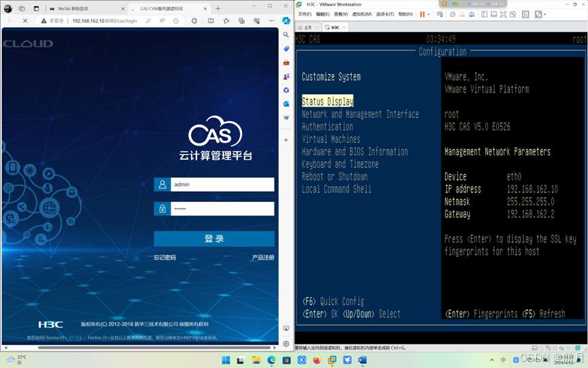Open File Explorer from the taskbar
Screen dimensions: 588x368
256,360
